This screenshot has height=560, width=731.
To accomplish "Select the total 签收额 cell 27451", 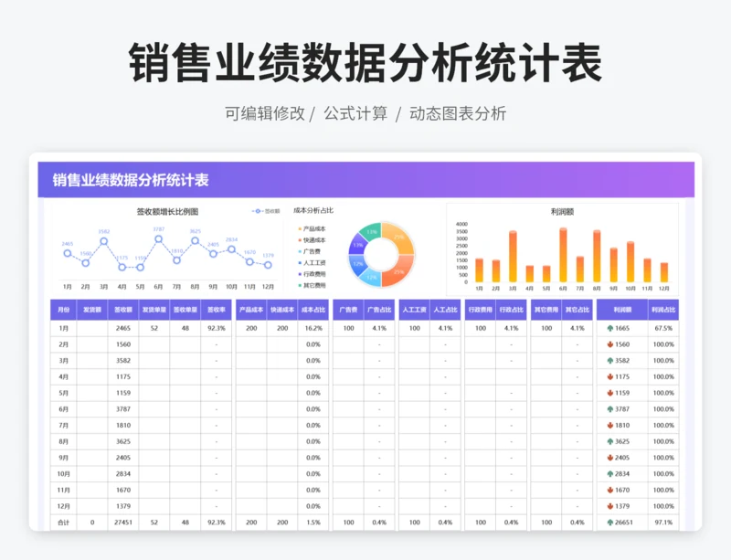I will 123,523.
